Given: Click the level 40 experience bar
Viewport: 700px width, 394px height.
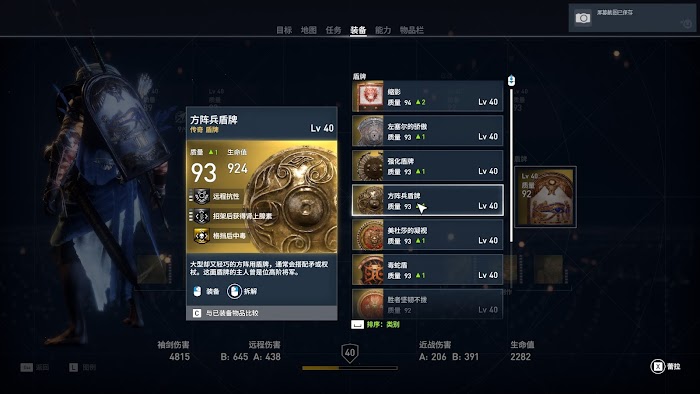Looking at the screenshot, I should tap(350, 368).
